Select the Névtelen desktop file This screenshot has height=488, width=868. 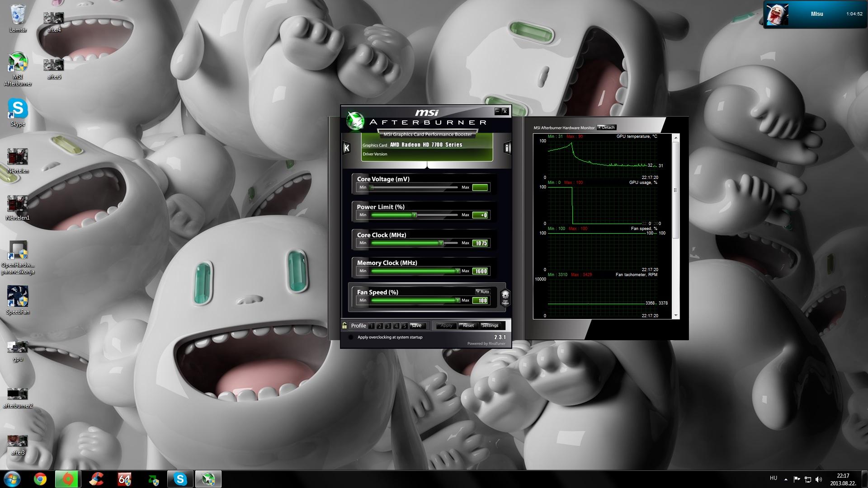18,161
